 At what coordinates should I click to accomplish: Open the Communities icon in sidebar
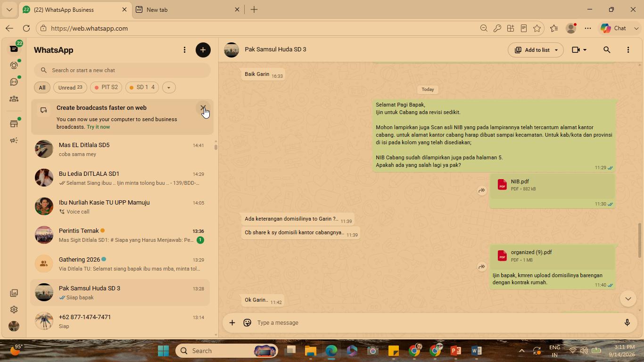click(14, 99)
